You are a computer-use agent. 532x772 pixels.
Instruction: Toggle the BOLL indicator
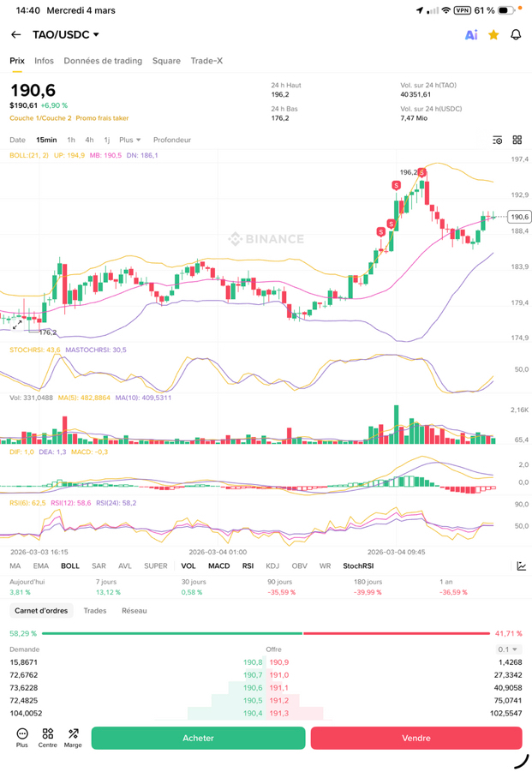click(70, 566)
